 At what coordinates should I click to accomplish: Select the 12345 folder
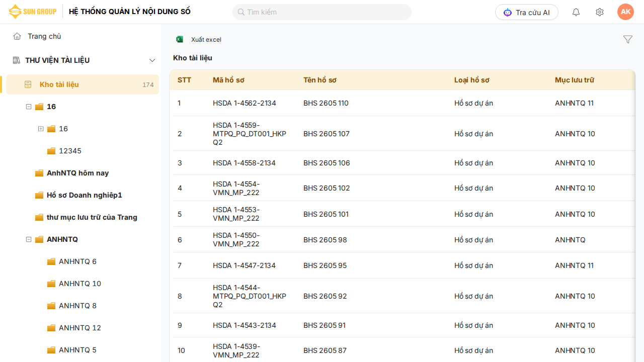(70, 151)
